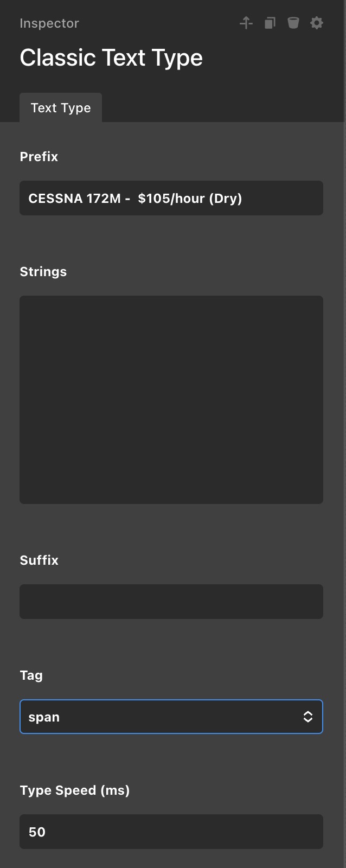
Task: Click the duplicate element icon
Action: pyautogui.click(x=270, y=23)
